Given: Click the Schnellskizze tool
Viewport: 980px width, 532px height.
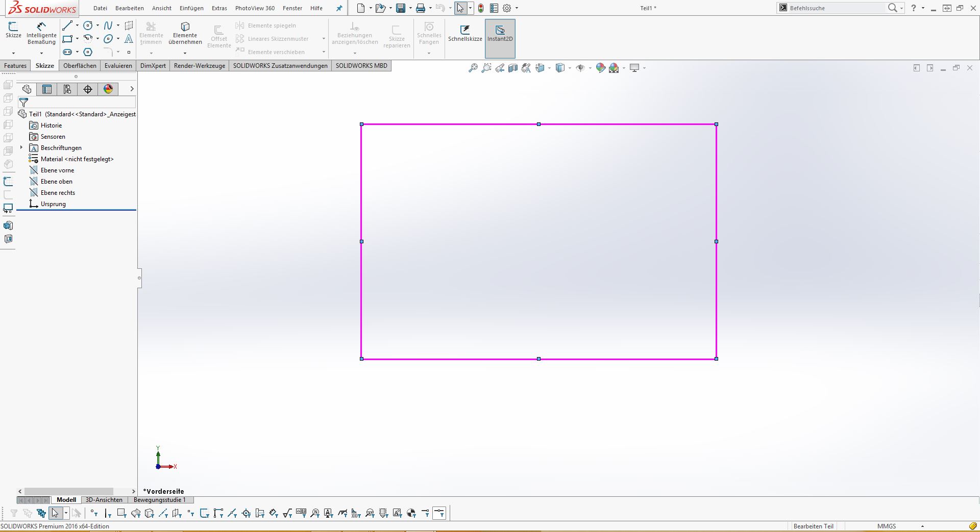Looking at the screenshot, I should pyautogui.click(x=465, y=33).
